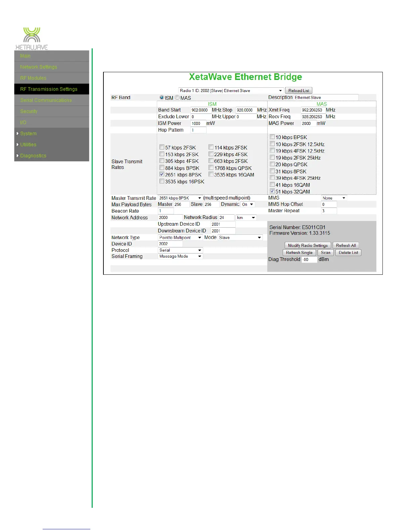Open the Network Type dropdown

tap(180, 237)
